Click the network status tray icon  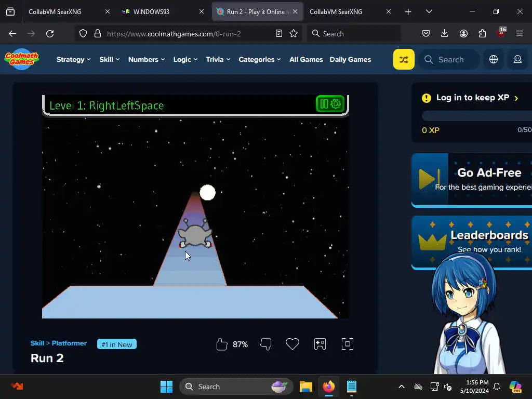[435, 387]
